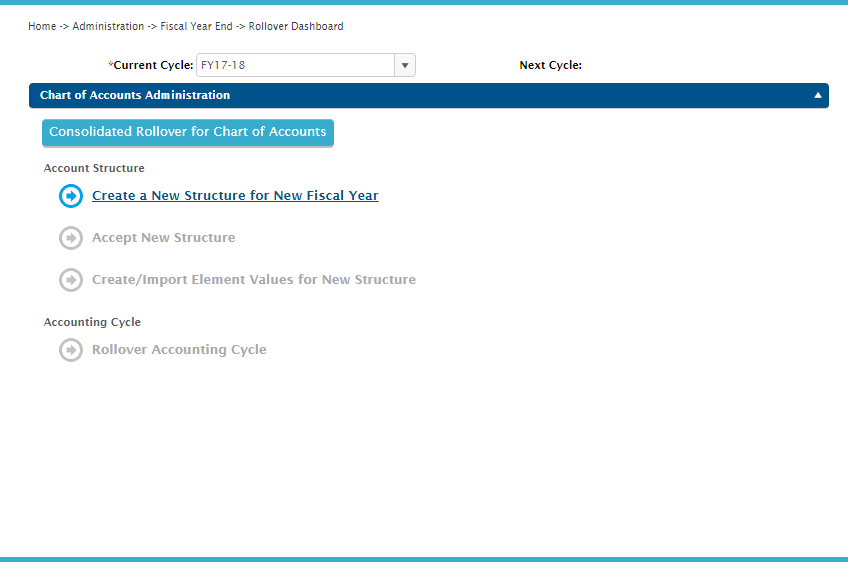
Task: Click Consolidated Rollover for Chart of Accounts button
Action: (x=188, y=133)
